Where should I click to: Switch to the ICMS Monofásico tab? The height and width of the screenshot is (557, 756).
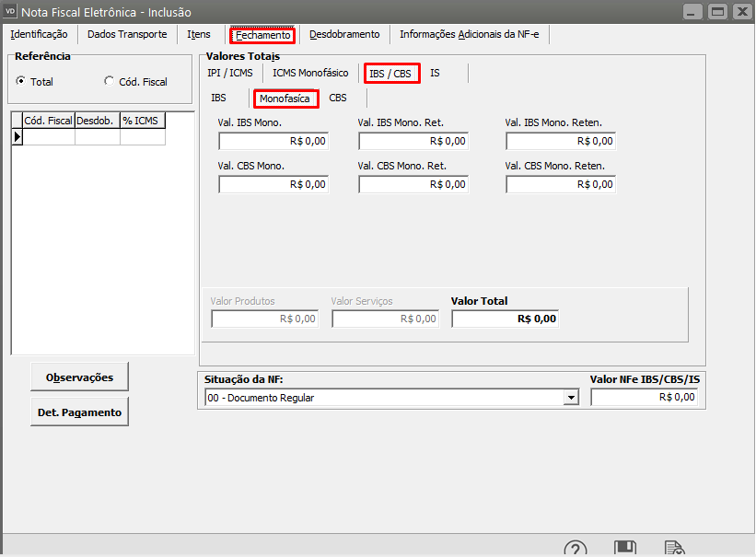tap(310, 73)
